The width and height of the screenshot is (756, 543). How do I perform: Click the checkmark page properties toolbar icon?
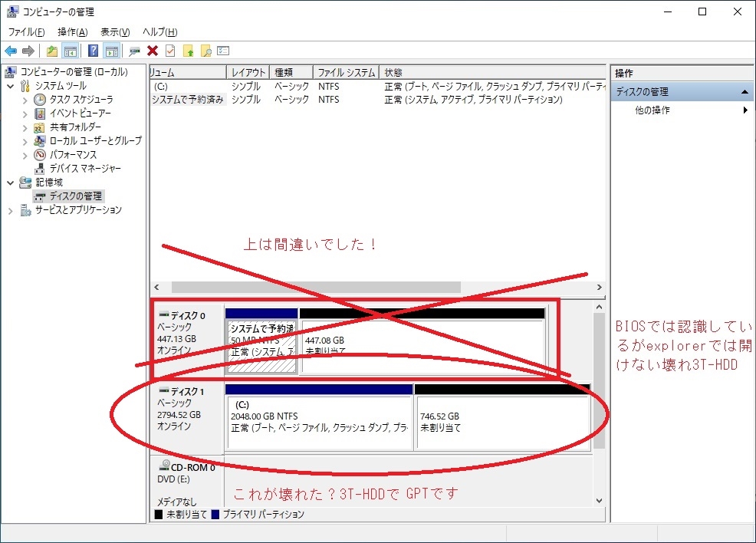[170, 51]
